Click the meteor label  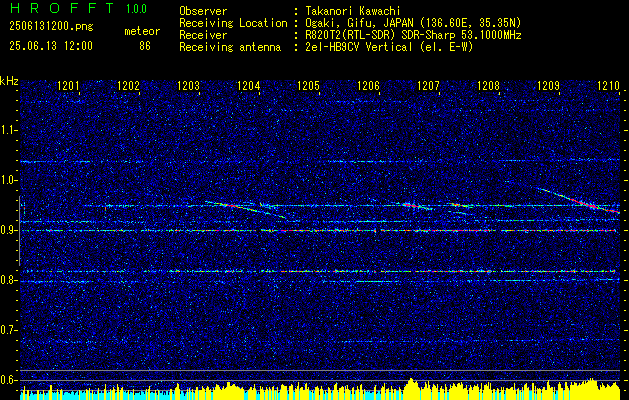[x=142, y=31]
